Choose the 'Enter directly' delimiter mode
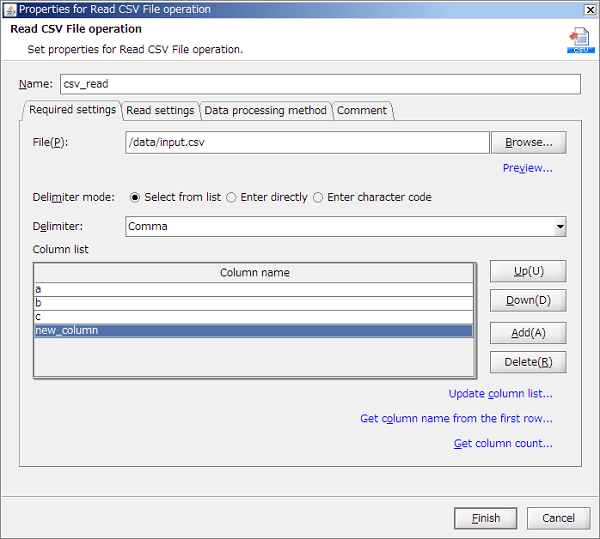Viewport: 600px width, 539px height. 232,197
